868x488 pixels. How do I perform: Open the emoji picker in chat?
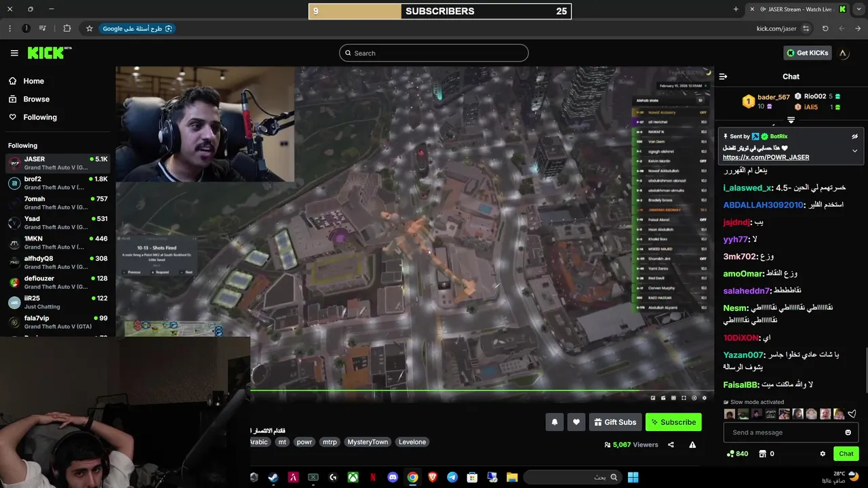coord(848,432)
